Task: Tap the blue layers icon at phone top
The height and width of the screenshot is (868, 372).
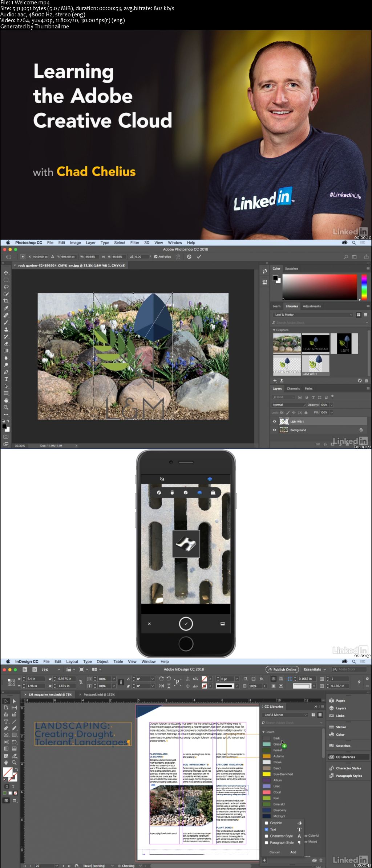Action: coord(210,479)
